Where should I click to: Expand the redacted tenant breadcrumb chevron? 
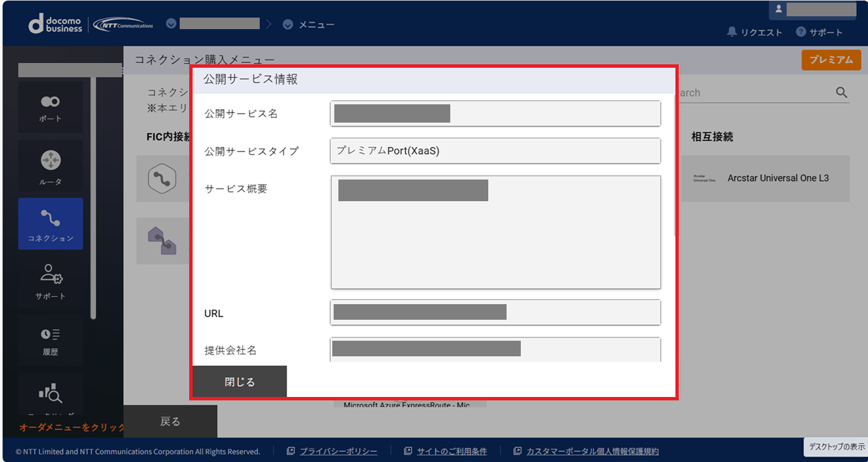(x=171, y=24)
